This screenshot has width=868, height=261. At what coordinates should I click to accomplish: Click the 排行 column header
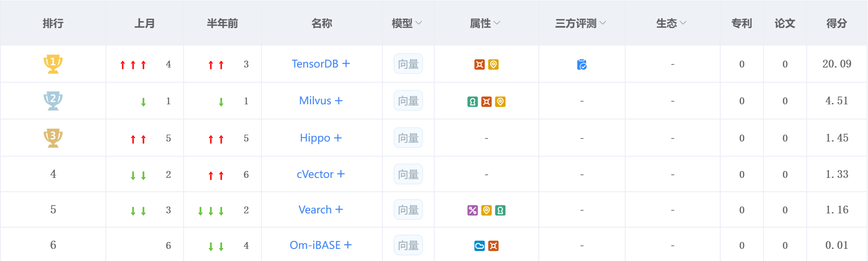click(53, 23)
